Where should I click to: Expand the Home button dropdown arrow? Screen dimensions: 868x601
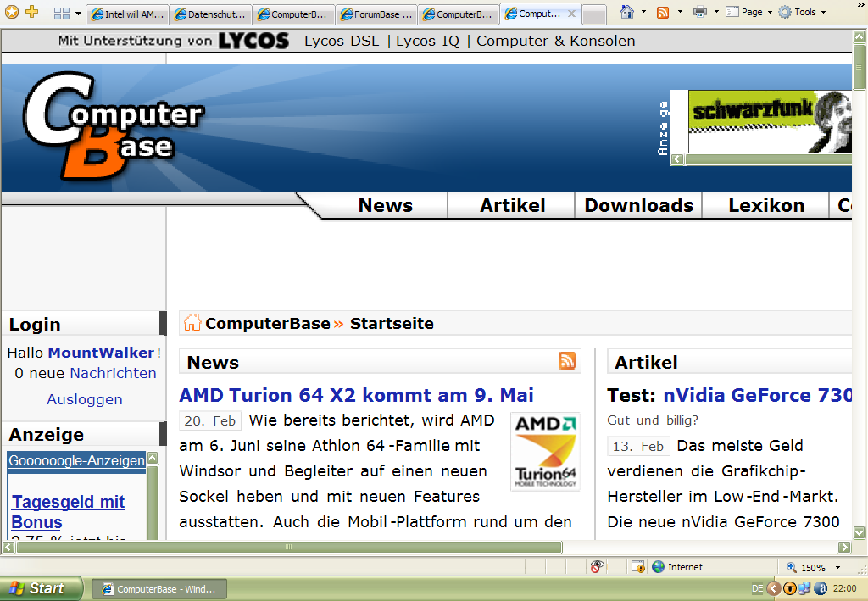click(643, 12)
